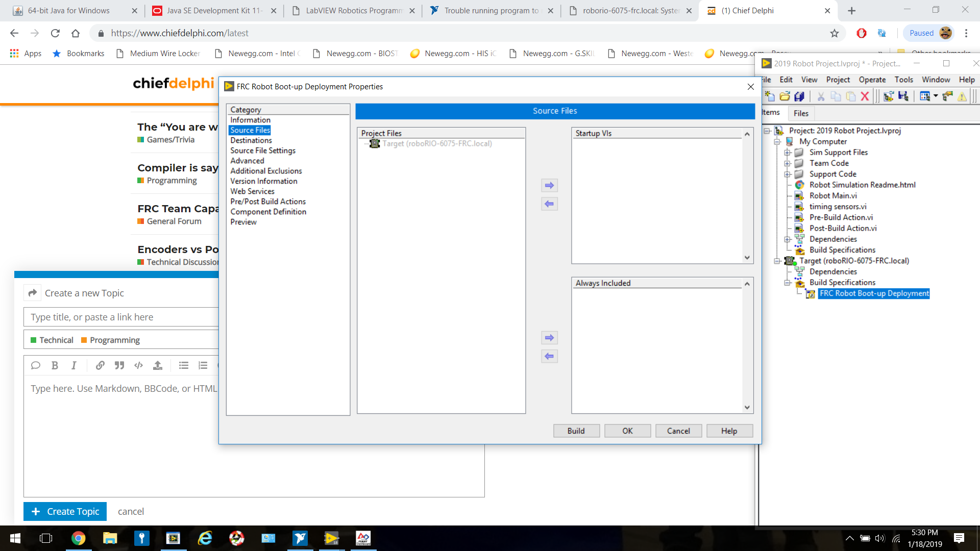The width and height of the screenshot is (980, 551).
Task: Click the Create Topic button
Action: click(x=65, y=511)
